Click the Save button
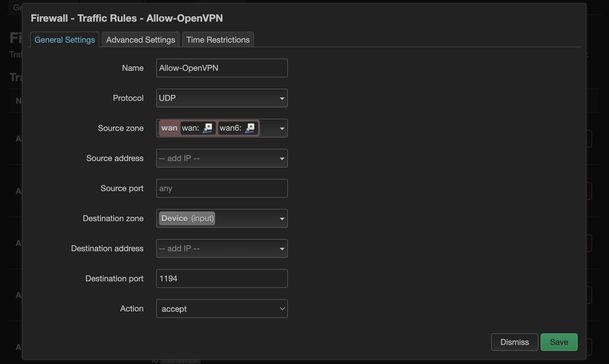Screen dimensions: 609x364 pyautogui.click(x=559, y=342)
